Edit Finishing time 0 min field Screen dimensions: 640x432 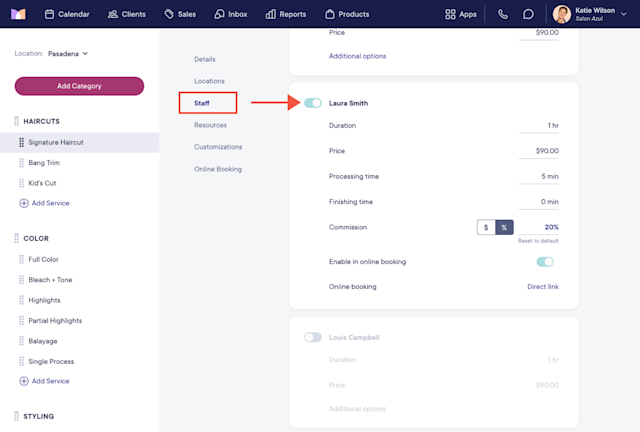539,202
